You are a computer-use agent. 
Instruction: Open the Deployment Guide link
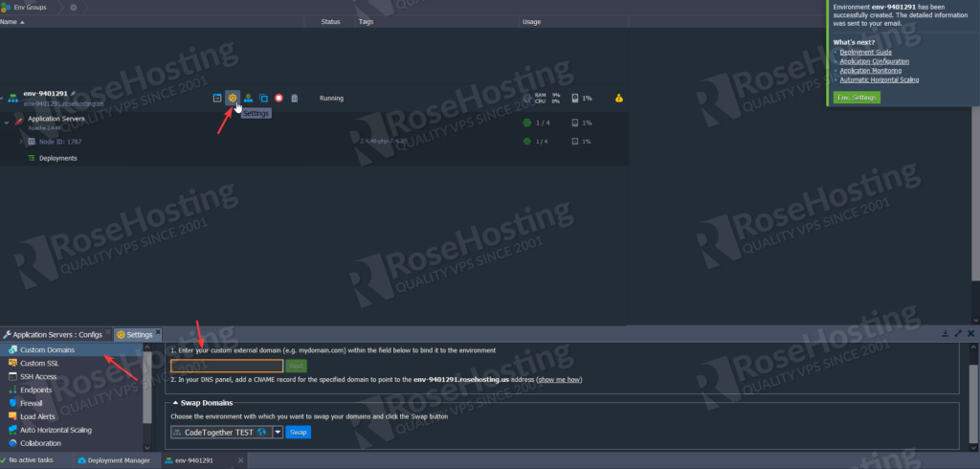pyautogui.click(x=865, y=52)
